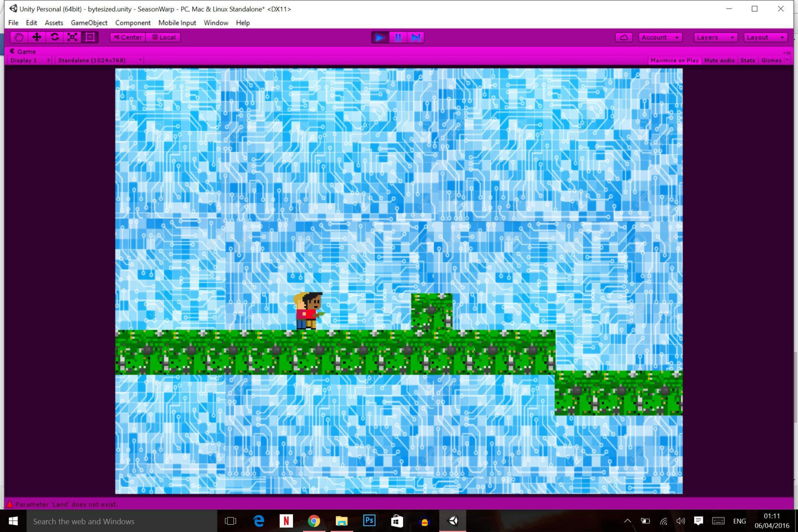This screenshot has width=798, height=532.
Task: Pause the running game
Action: [398, 37]
